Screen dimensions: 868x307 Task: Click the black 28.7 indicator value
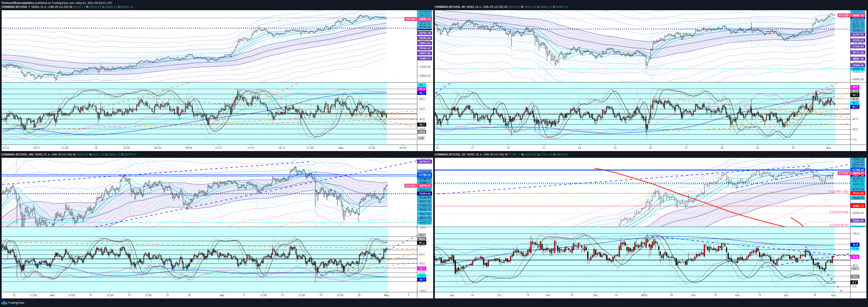coord(422,125)
